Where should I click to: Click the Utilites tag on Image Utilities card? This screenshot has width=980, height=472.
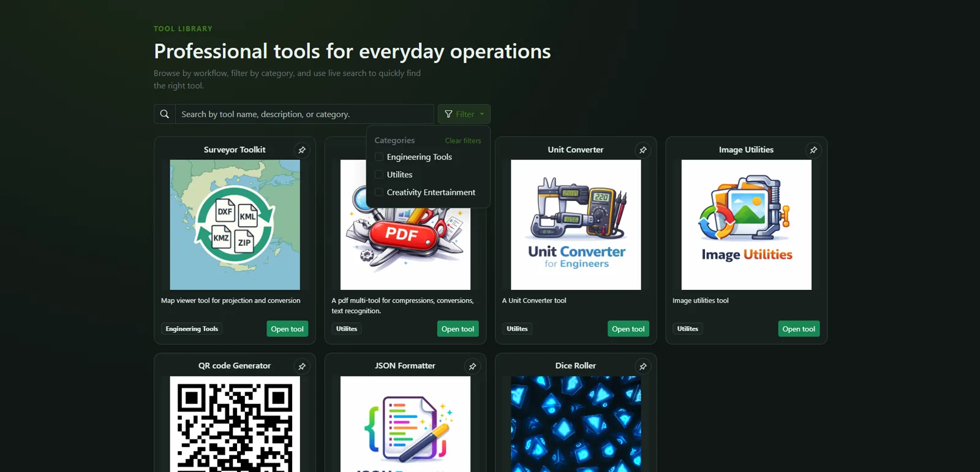click(688, 329)
